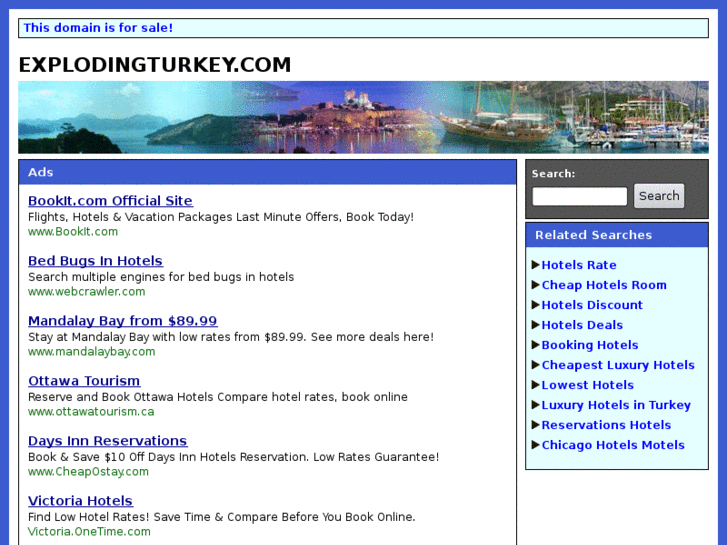
Task: Visit the www.mandalaybay.com green URL
Action: pyautogui.click(x=91, y=352)
